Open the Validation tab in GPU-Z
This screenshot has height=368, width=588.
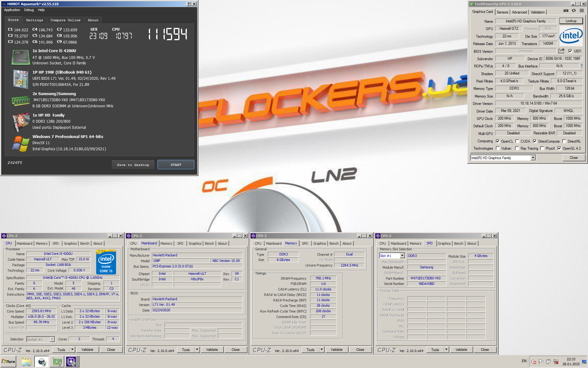[538, 12]
